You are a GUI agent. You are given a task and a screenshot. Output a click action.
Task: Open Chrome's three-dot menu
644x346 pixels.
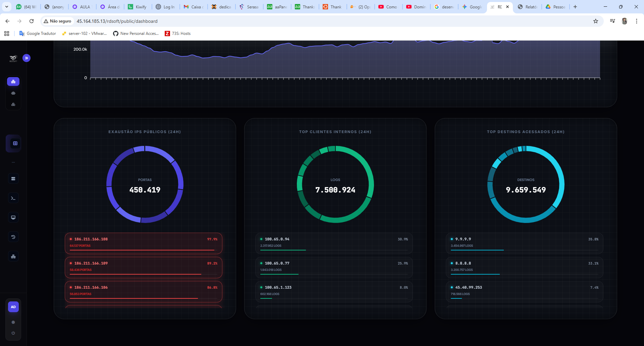pyautogui.click(x=636, y=21)
